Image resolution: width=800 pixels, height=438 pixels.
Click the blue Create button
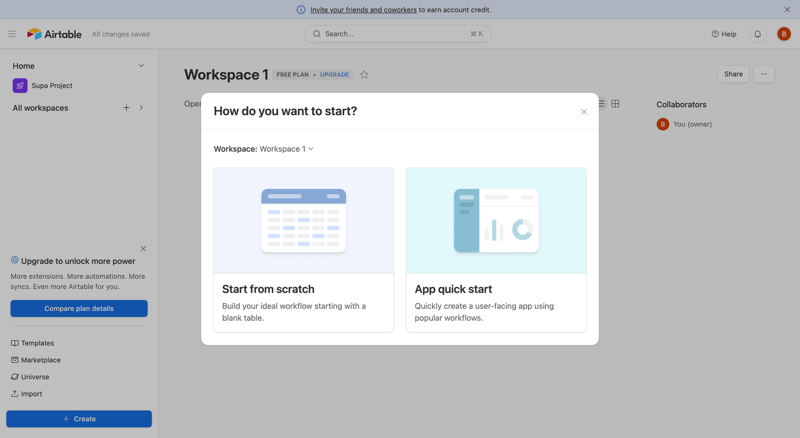(79, 419)
